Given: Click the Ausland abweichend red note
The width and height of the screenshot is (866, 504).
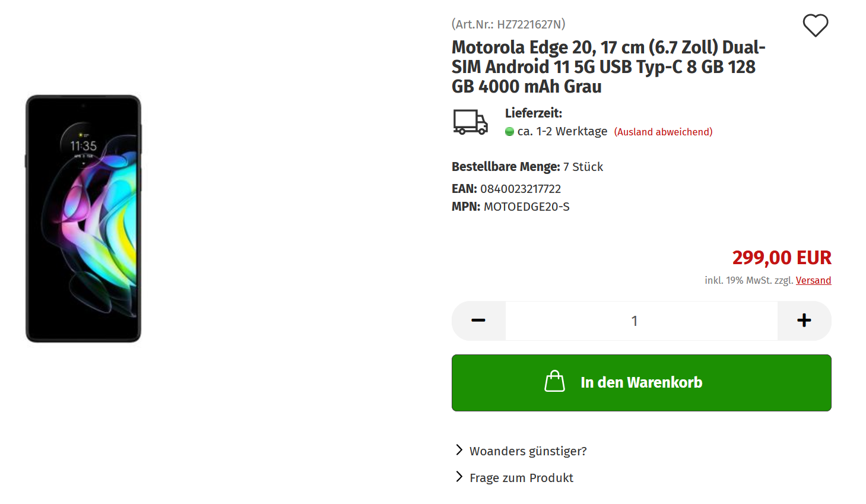Looking at the screenshot, I should tap(663, 132).
